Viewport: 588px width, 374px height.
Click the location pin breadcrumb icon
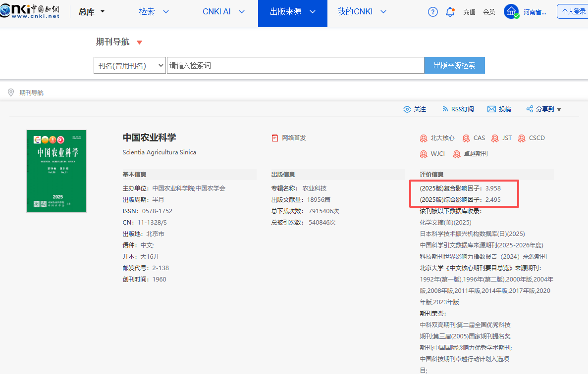click(x=11, y=93)
